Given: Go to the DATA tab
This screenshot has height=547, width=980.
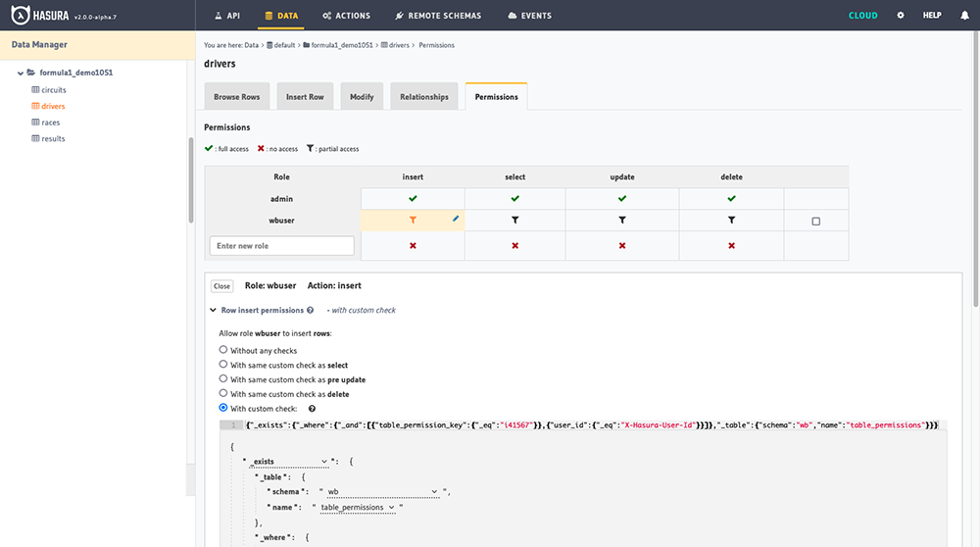Looking at the screenshot, I should tap(280, 16).
